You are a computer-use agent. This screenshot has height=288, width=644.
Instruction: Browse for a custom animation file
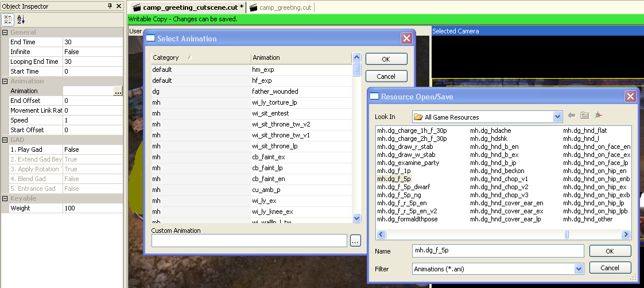tap(355, 241)
